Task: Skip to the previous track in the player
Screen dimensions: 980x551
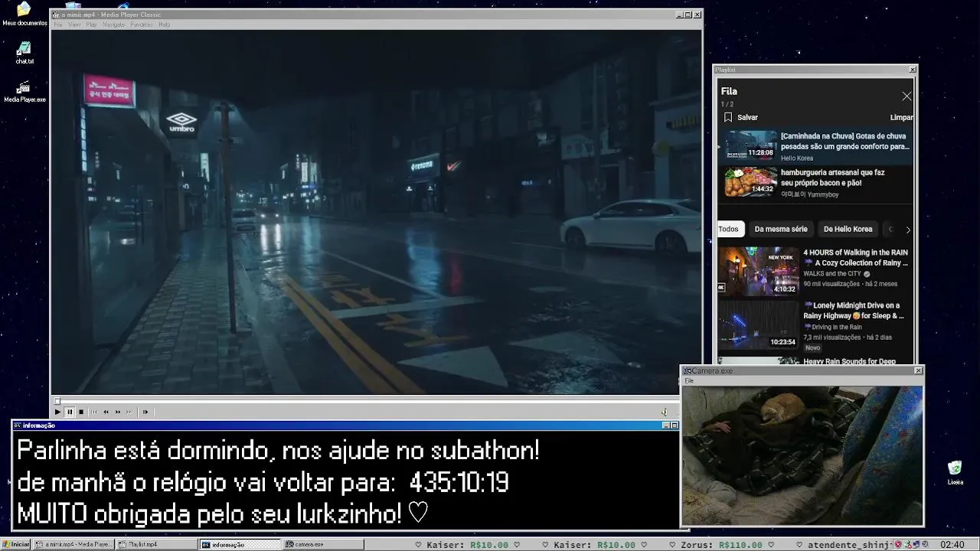Action: point(94,412)
